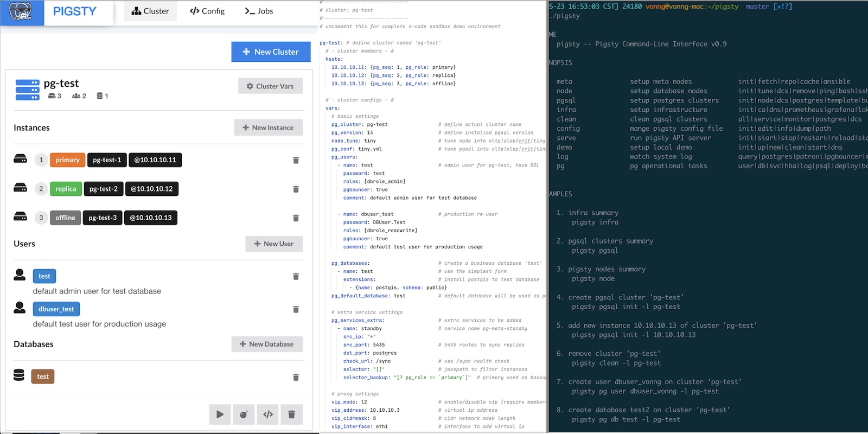Image resolution: width=868 pixels, height=434 pixels.
Task: Delete the pg-test-3 offline instance
Action: [296, 218]
